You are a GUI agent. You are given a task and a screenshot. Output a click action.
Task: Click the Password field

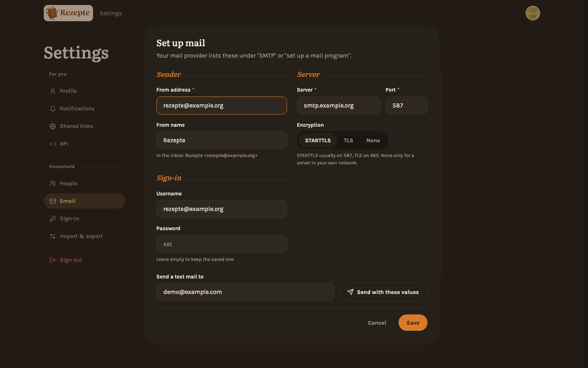(x=222, y=244)
